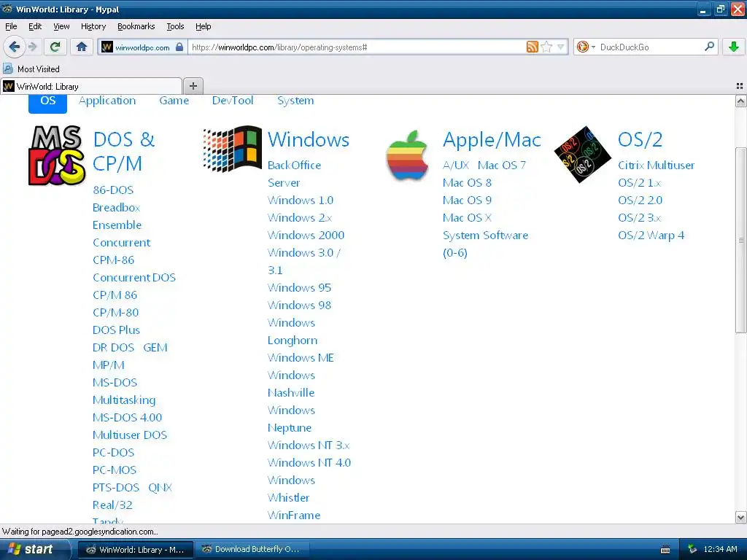Open the address bar history dropdown arrow
The image size is (747, 560).
coord(561,47)
